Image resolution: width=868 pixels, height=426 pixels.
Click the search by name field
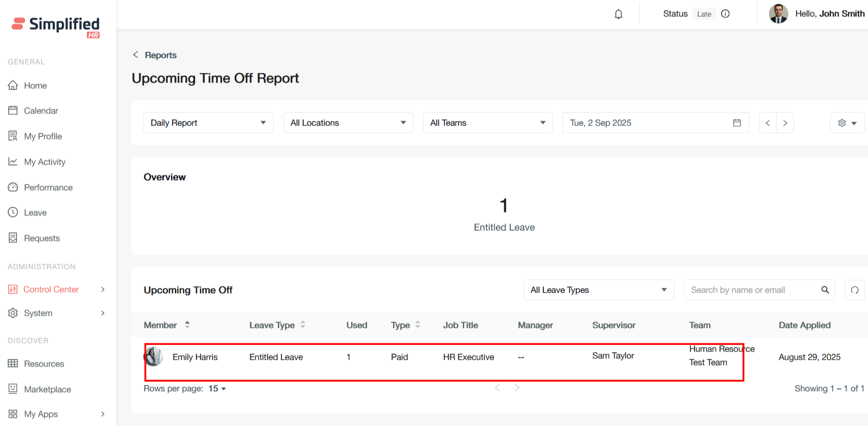pyautogui.click(x=751, y=290)
